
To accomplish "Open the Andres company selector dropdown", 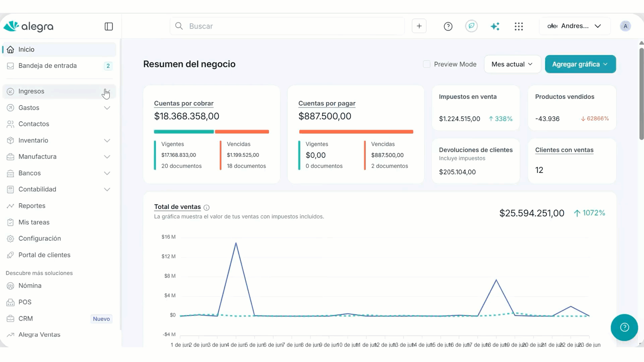I will click(x=574, y=26).
